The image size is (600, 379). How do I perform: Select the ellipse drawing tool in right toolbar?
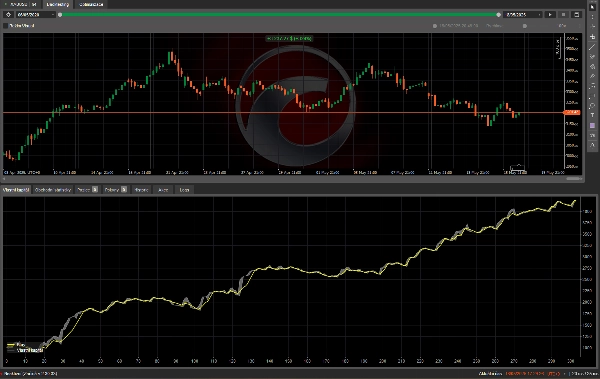[592, 106]
